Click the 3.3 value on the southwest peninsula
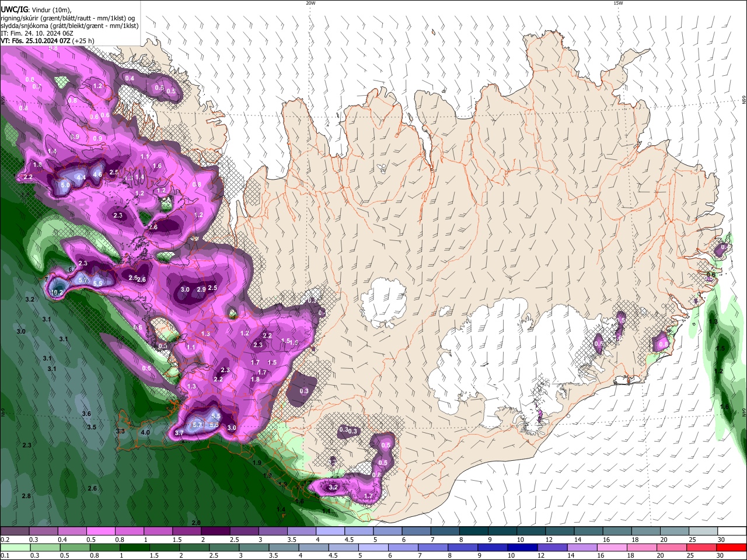The width and height of the screenshot is (747, 560). tap(121, 431)
